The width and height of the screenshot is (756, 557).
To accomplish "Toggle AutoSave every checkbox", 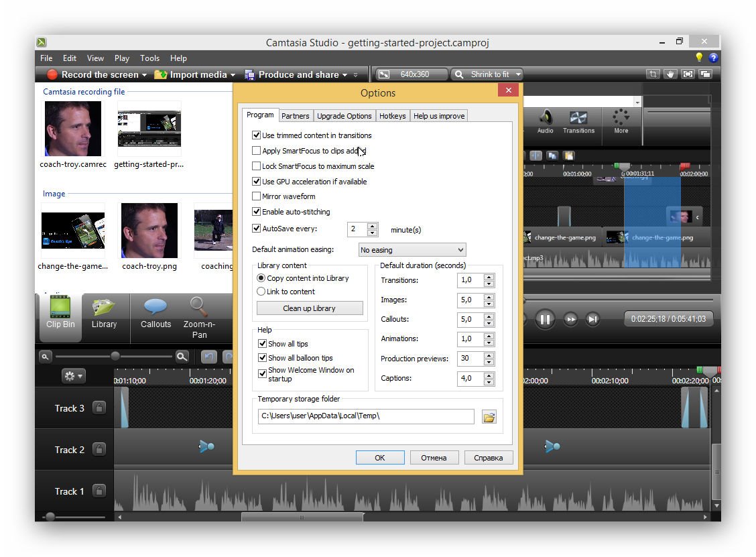I will pyautogui.click(x=257, y=228).
